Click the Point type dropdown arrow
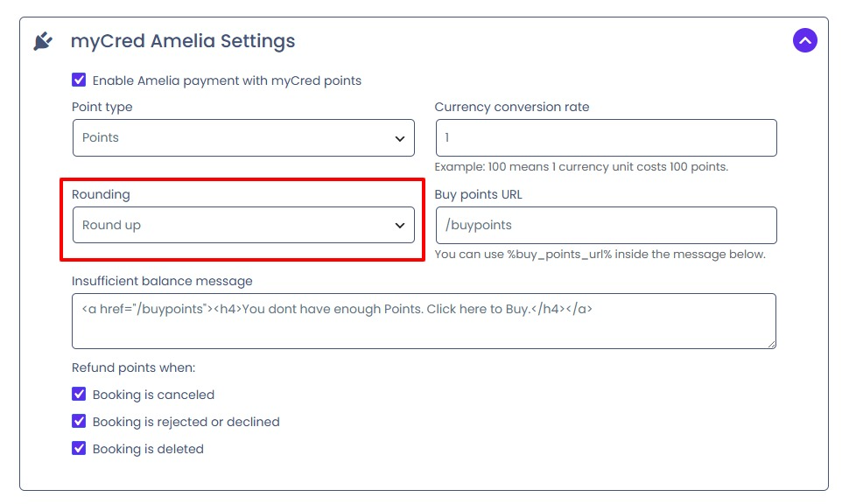The width and height of the screenshot is (849, 504). click(x=400, y=138)
